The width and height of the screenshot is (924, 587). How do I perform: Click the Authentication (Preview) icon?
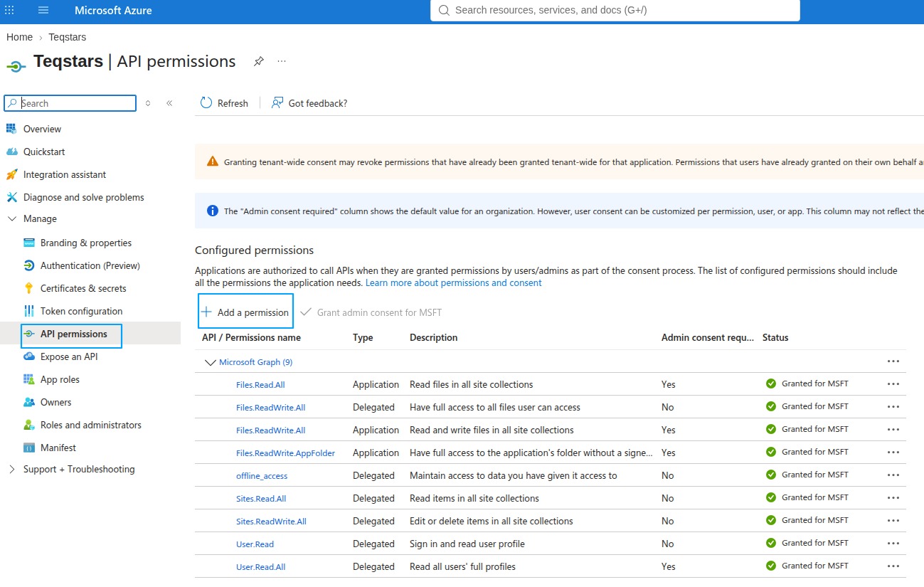click(29, 265)
